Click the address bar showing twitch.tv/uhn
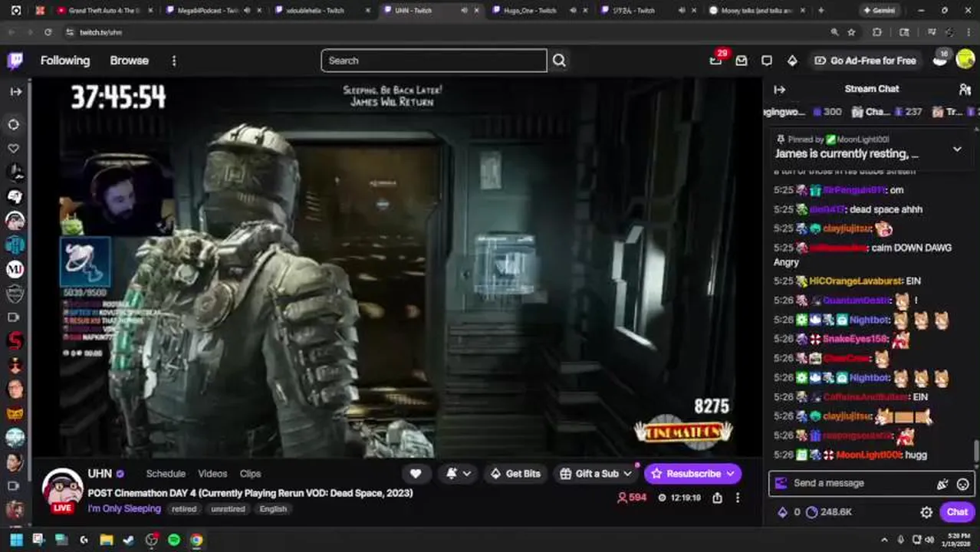The width and height of the screenshot is (980, 552). click(445, 32)
